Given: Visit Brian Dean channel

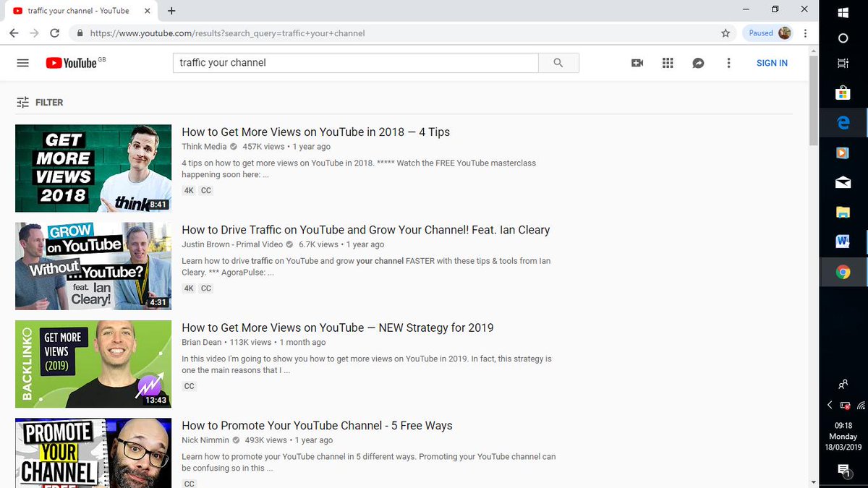Looking at the screenshot, I should [202, 342].
